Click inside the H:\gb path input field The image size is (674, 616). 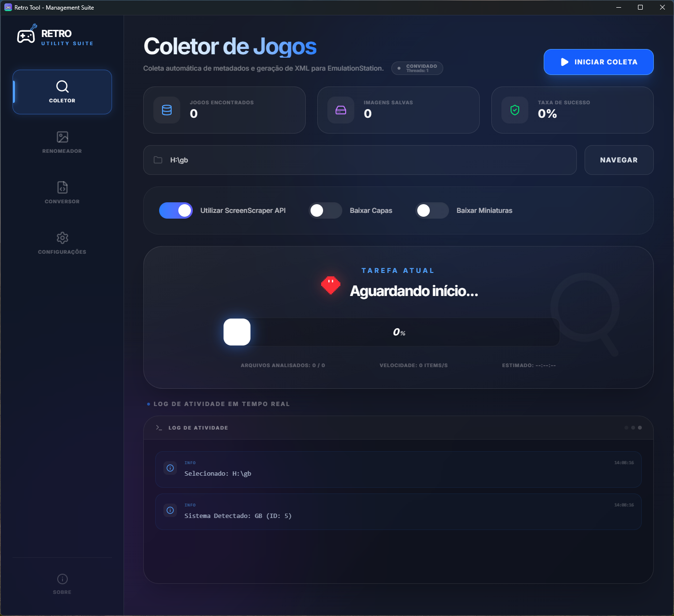[337, 160]
